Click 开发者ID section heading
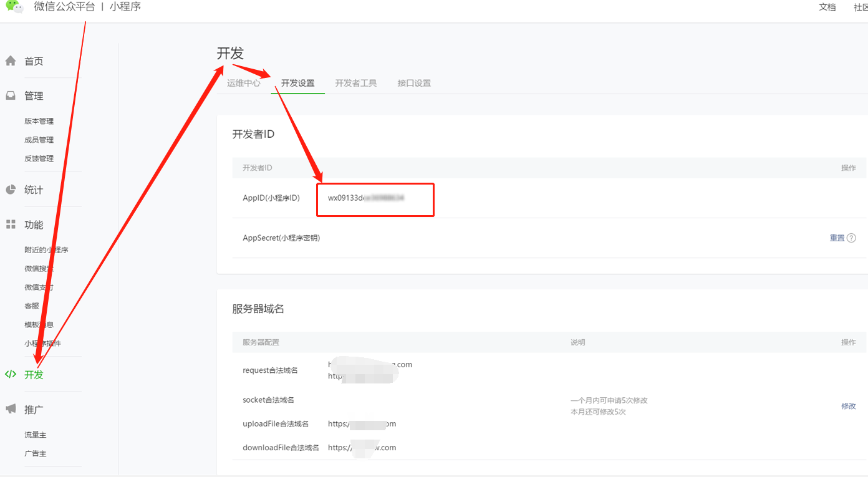The height and width of the screenshot is (477, 868). pyautogui.click(x=253, y=134)
